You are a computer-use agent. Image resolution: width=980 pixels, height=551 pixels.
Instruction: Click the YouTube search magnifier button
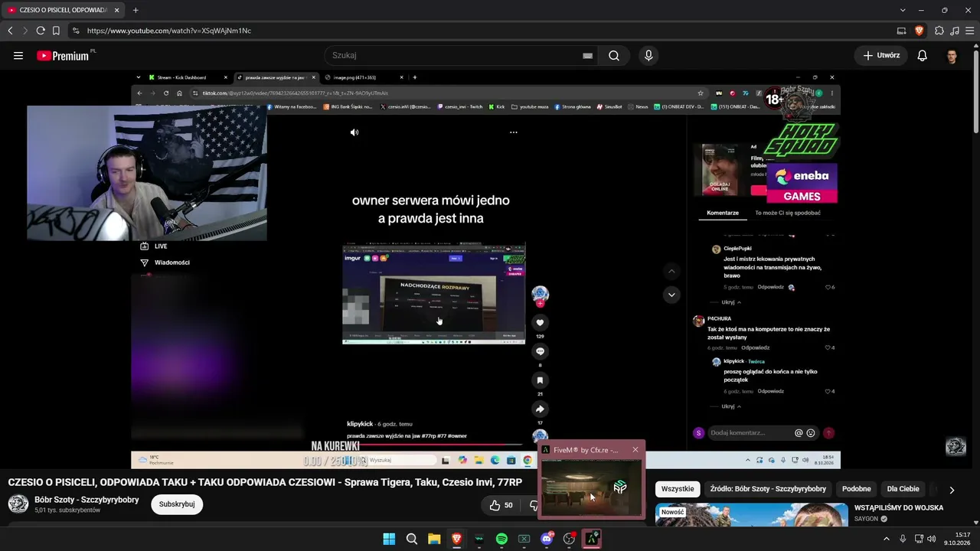[614, 55]
